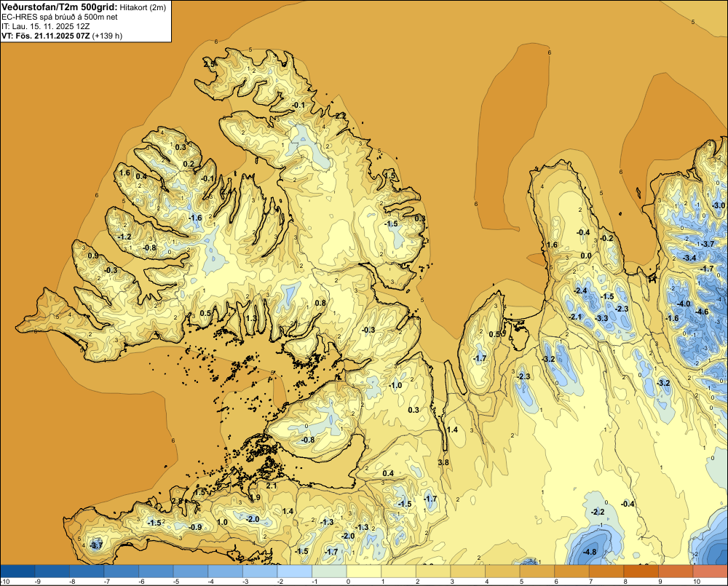Click the legend swatch between -2 and -1
The width and height of the screenshot is (728, 586).
point(295,571)
